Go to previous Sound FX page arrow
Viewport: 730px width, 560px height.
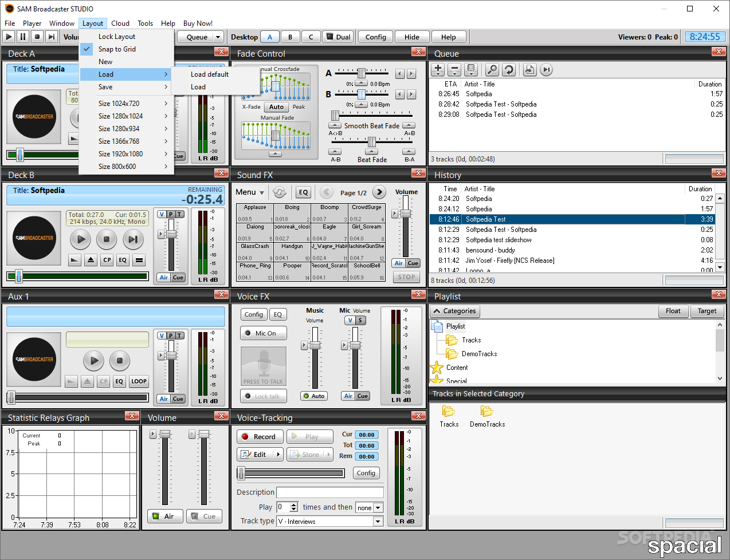(x=327, y=192)
